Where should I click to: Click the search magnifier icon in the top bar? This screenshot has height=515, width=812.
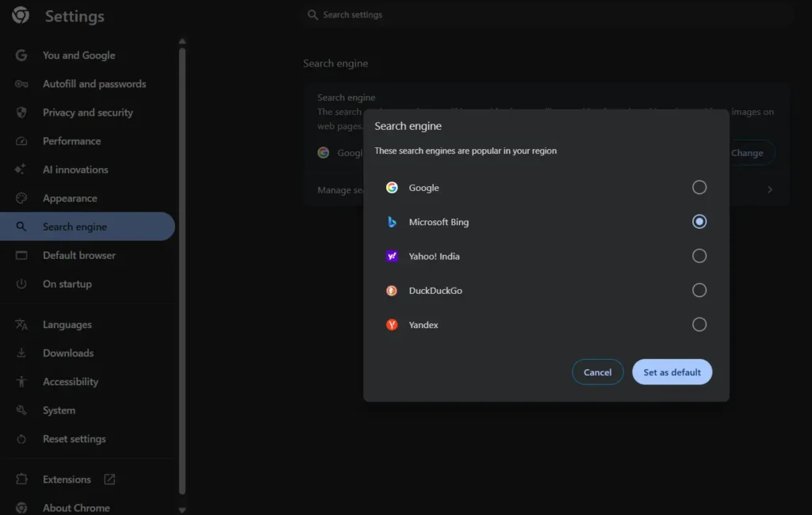[x=312, y=14]
